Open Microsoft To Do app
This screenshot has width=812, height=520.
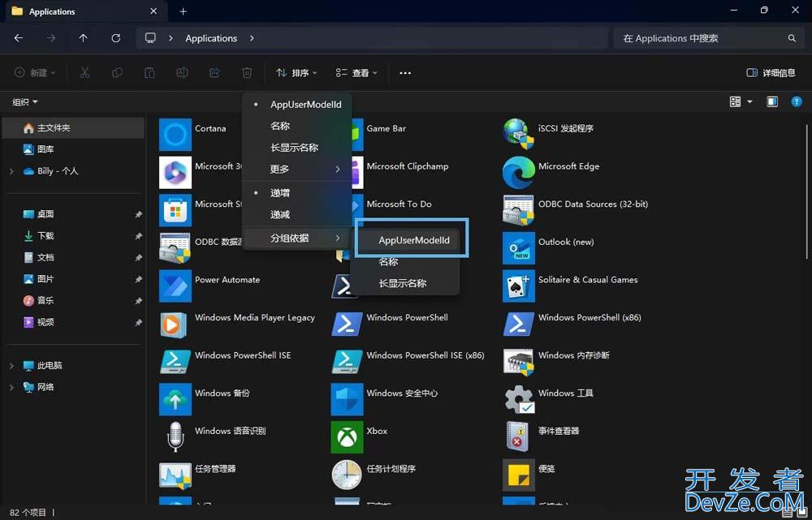point(399,204)
